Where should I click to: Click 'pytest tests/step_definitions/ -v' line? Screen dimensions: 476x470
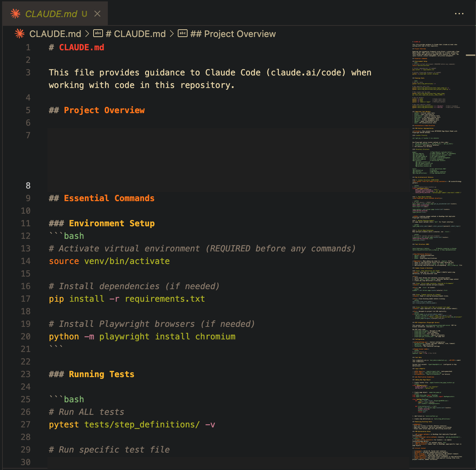pyautogui.click(x=132, y=425)
